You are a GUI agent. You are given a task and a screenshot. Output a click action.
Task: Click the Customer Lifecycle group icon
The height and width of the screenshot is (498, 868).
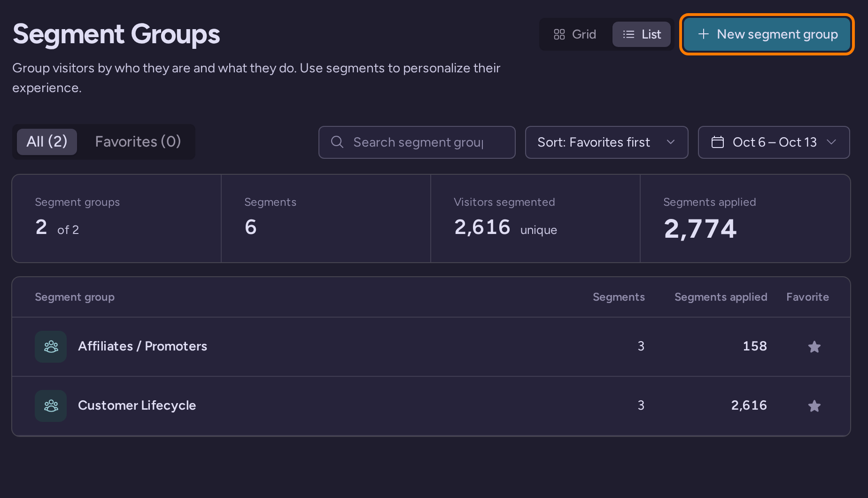pyautogui.click(x=51, y=406)
